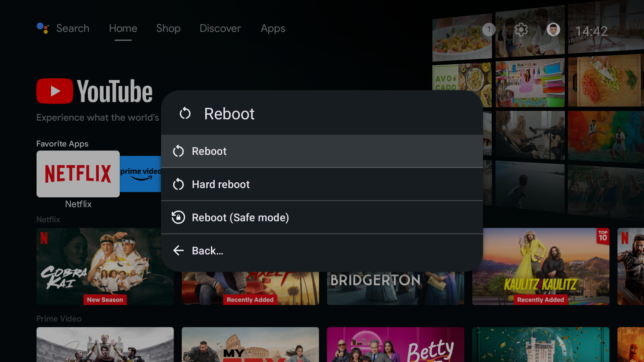Open the Discover tab
This screenshot has width=644, height=362.
(x=220, y=28)
